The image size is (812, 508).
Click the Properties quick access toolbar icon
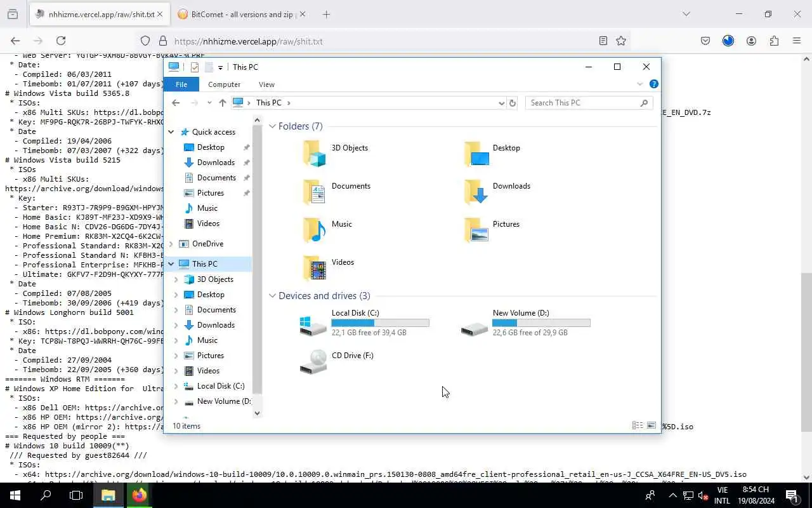pyautogui.click(x=195, y=67)
